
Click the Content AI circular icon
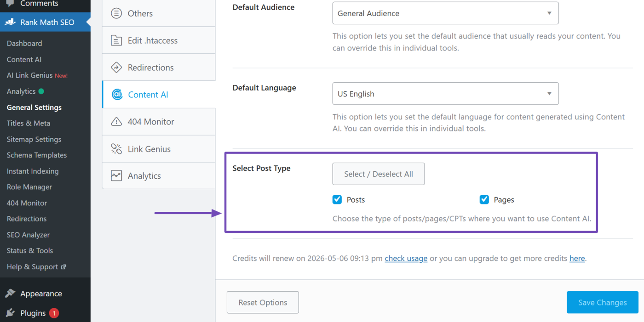click(117, 95)
